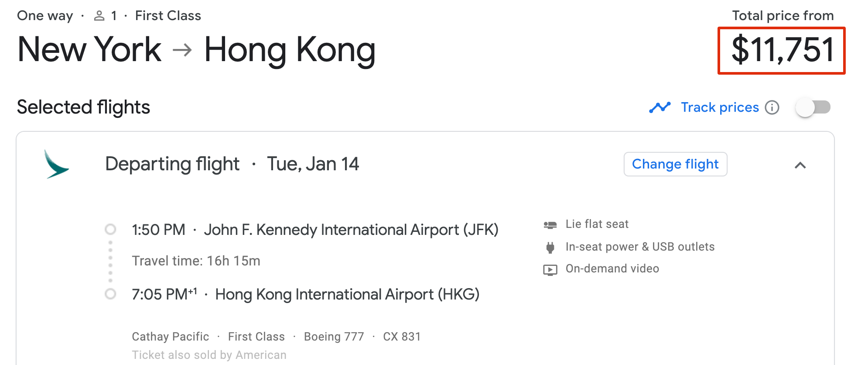The width and height of the screenshot is (868, 365).
Task: Select the highlighted $11,751 total price
Action: pyautogui.click(x=782, y=49)
